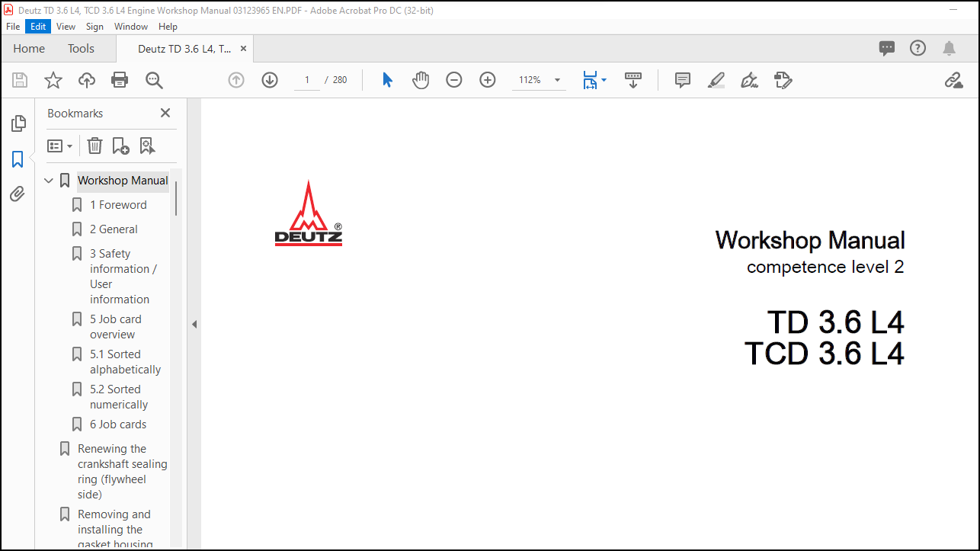Switch to the Tools tab
This screenshot has height=551, width=980.
point(81,48)
